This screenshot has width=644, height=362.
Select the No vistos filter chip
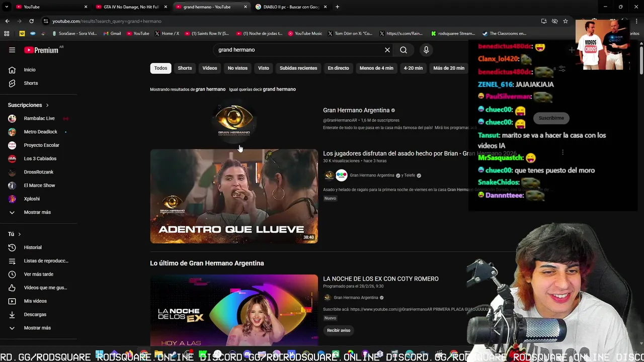point(237,68)
